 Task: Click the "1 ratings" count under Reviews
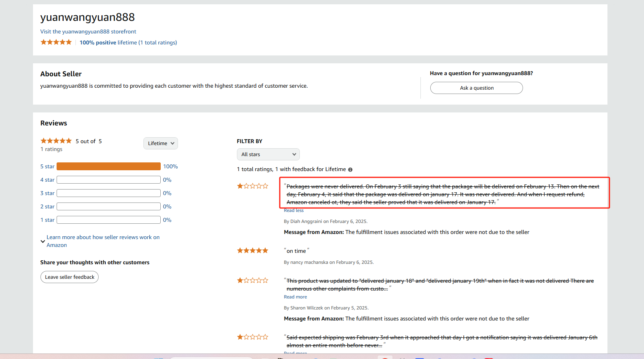(51, 149)
